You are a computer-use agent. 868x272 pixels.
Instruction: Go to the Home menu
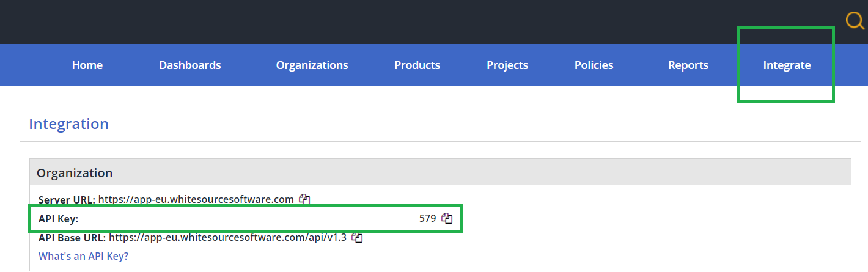pos(87,65)
